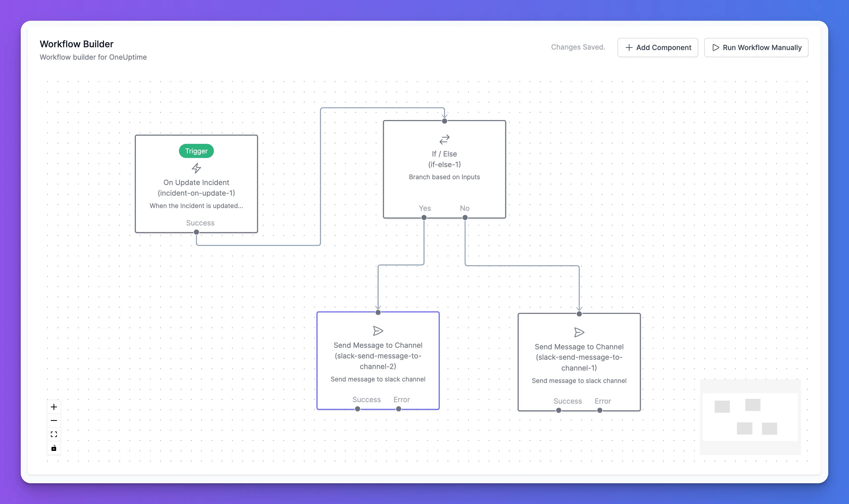Select the Success port of trigger node
The image size is (849, 504).
pyautogui.click(x=197, y=232)
